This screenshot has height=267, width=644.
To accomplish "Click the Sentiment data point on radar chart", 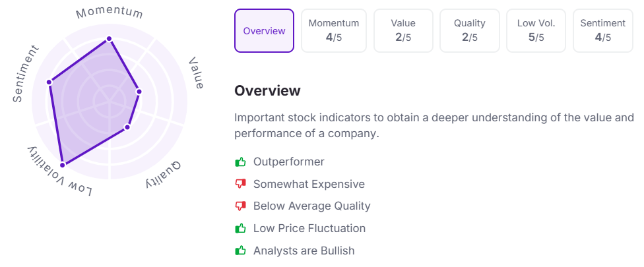I will click(x=49, y=82).
